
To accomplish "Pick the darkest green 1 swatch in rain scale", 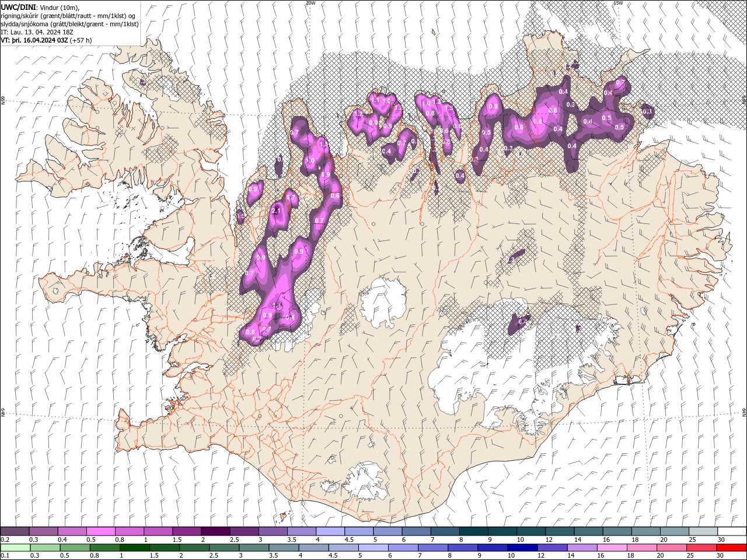I will pos(135,548).
